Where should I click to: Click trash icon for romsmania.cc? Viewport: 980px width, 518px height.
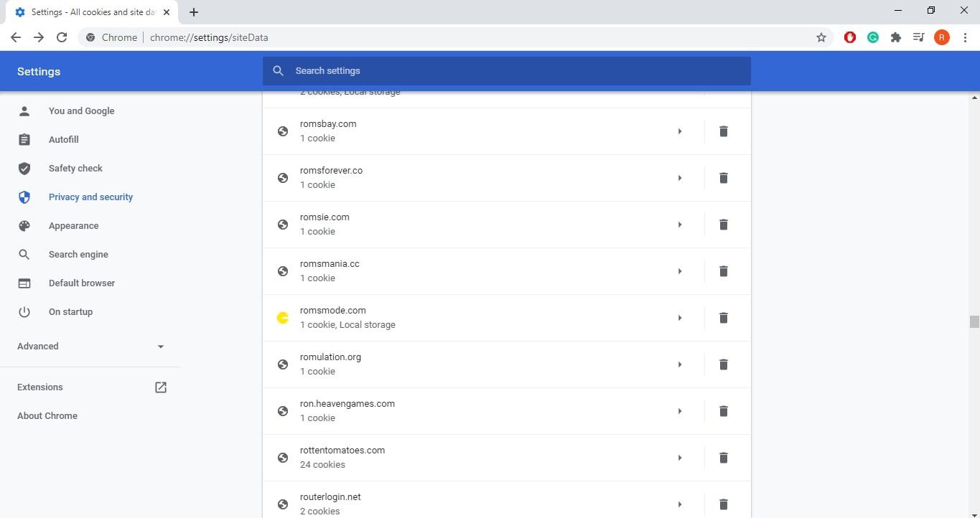tap(724, 271)
